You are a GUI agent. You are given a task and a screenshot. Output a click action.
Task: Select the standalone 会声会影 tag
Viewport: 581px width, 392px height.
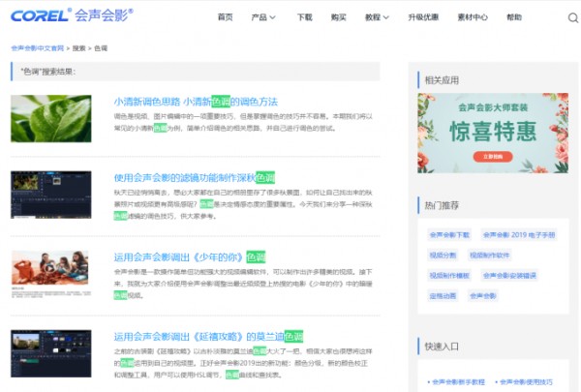(483, 295)
